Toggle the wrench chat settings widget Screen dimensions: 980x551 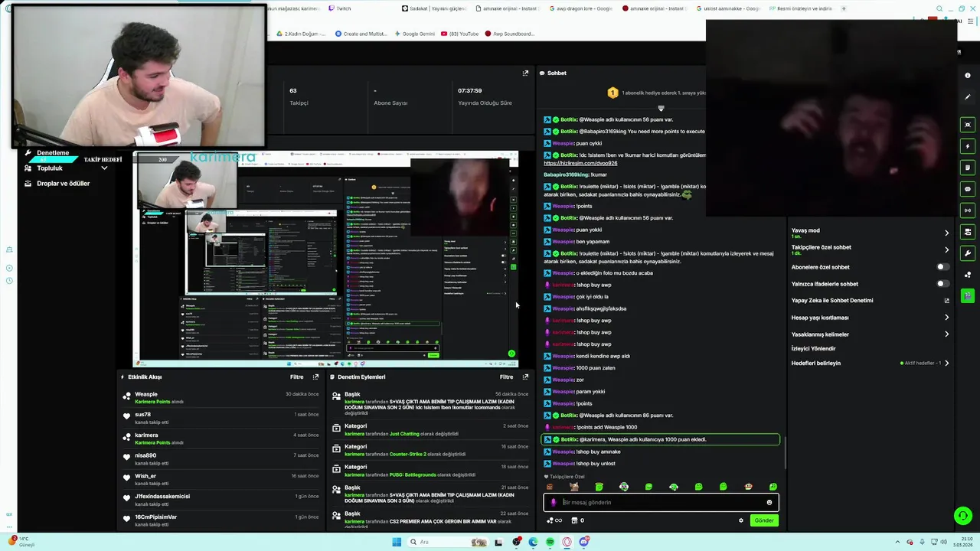968,253
